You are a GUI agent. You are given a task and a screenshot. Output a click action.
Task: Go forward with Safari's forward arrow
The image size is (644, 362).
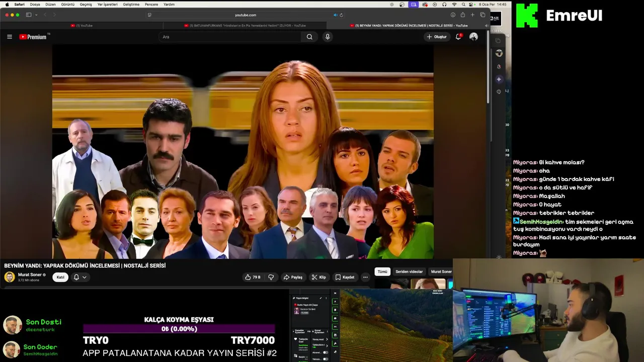coord(54,15)
